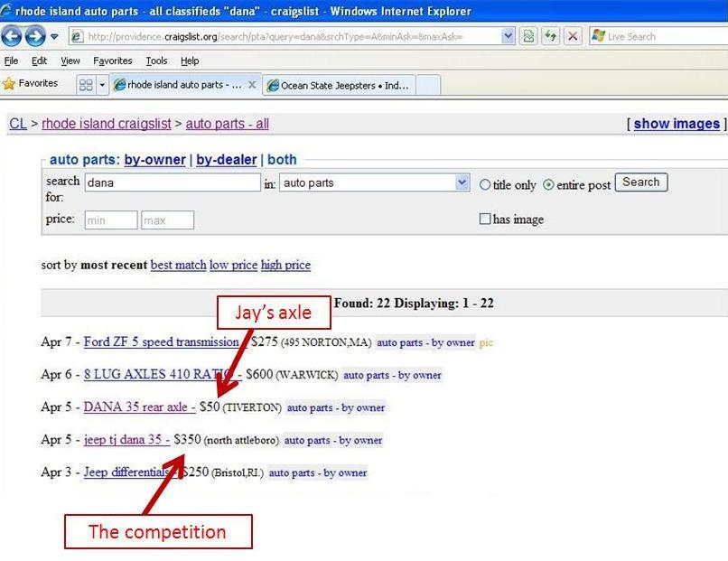Open jeep tj dana 35 listing
The width and height of the screenshot is (728, 561).
126,440
